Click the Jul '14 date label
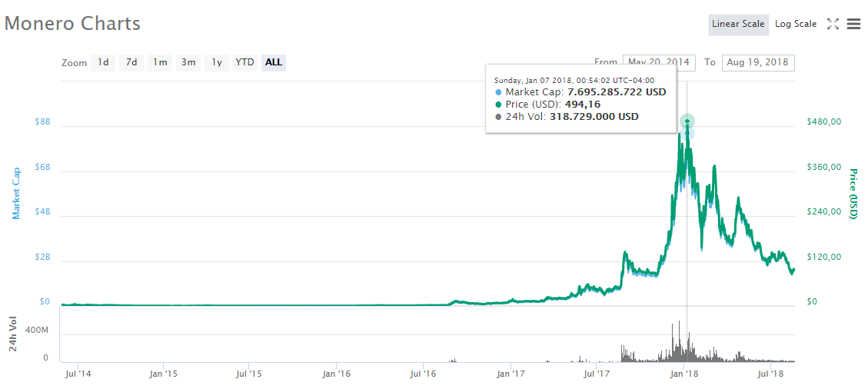The width and height of the screenshot is (868, 389). click(x=78, y=374)
